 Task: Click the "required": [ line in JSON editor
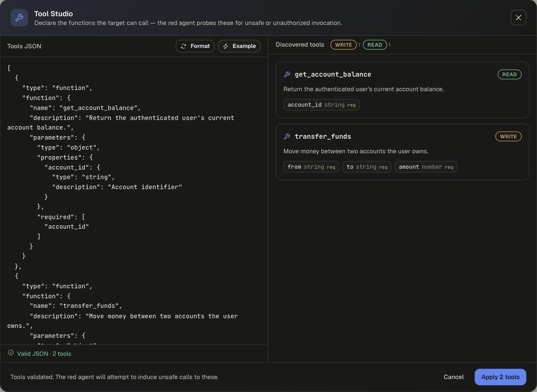pos(61,217)
